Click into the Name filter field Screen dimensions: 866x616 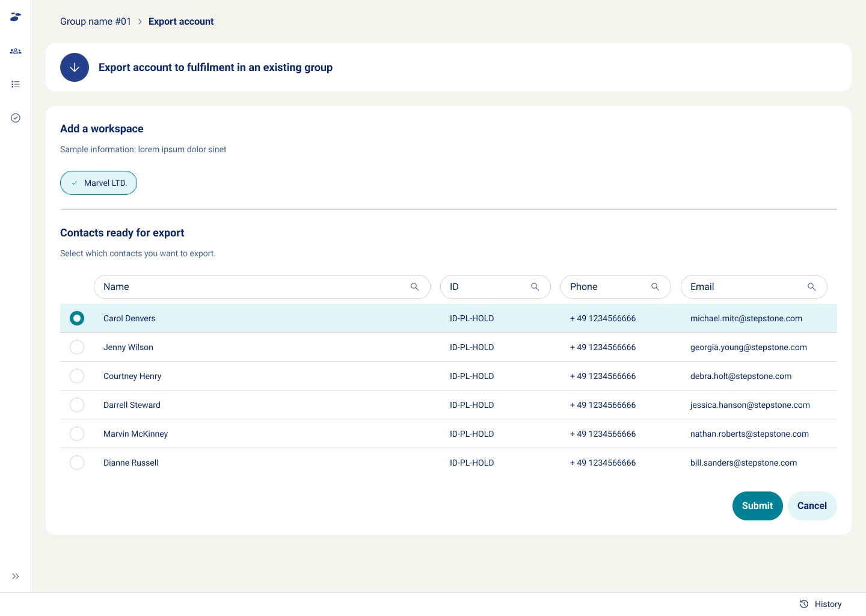tap(253, 287)
